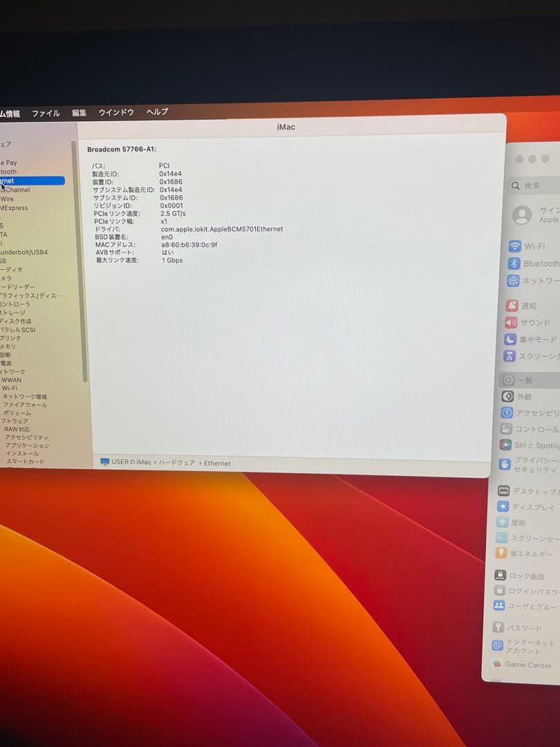Open Wi-Fi settings icon in System Settings

tap(514, 246)
